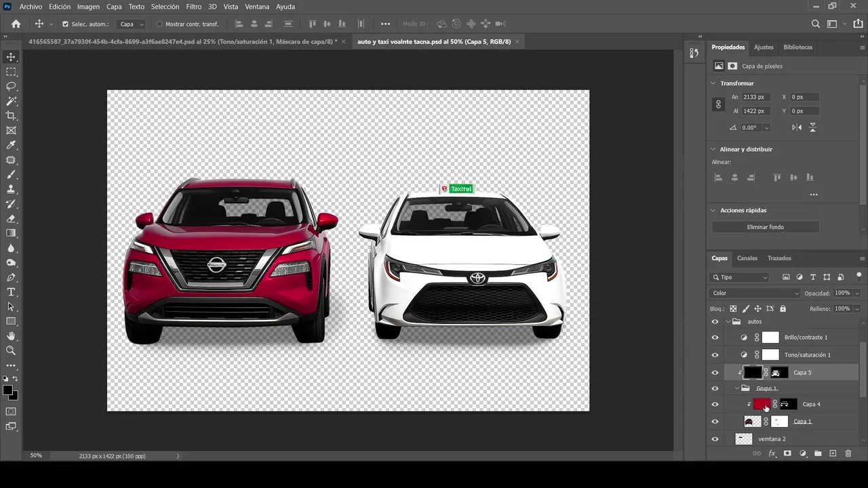This screenshot has width=868, height=488.
Task: Click delete layer trash icon
Action: click(x=848, y=453)
